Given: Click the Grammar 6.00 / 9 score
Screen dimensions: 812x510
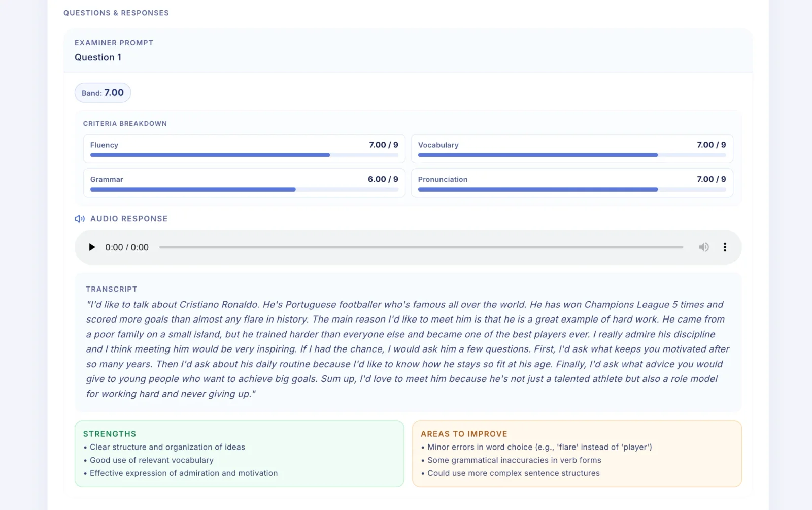Looking at the screenshot, I should tap(383, 179).
